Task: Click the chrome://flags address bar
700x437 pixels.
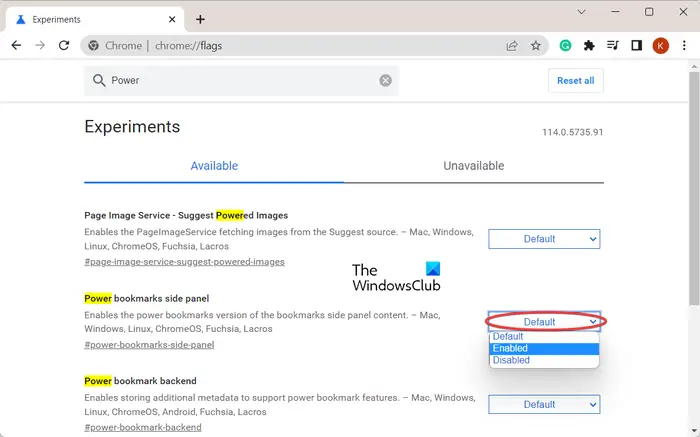Action: (314, 46)
